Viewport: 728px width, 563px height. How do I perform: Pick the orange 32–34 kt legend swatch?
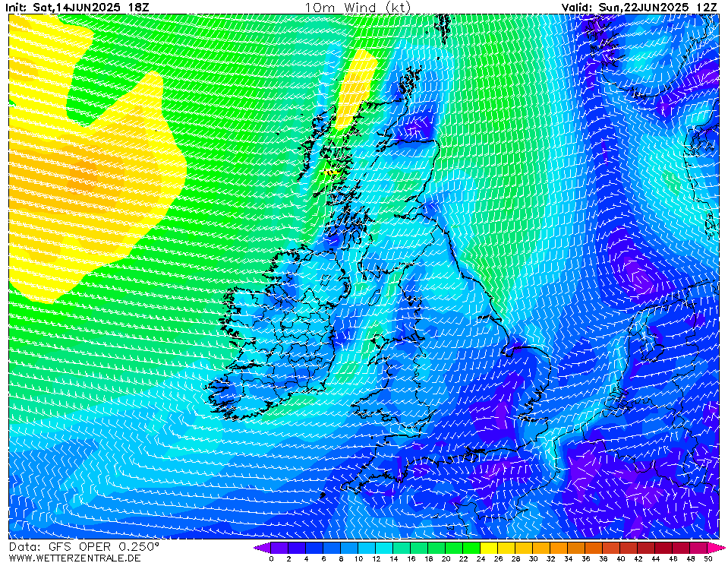point(559,548)
